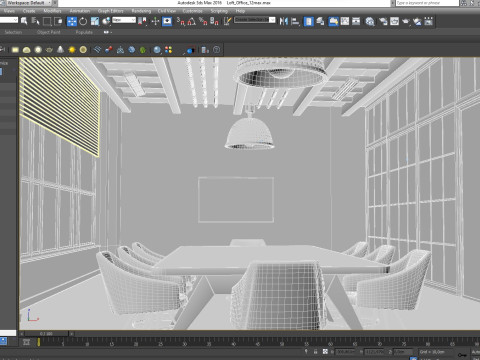Image resolution: width=480 pixels, height=360 pixels.
Task: Select the Select and Move tool
Action: (72, 22)
